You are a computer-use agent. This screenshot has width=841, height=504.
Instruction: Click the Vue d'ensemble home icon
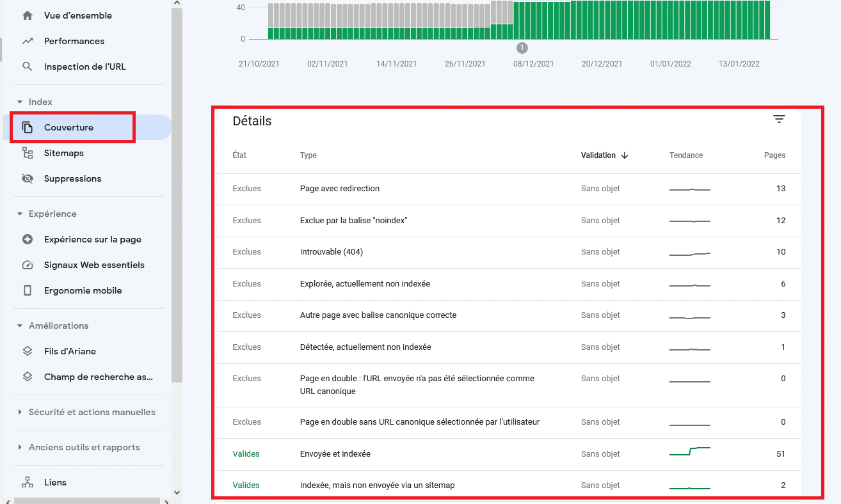(28, 15)
